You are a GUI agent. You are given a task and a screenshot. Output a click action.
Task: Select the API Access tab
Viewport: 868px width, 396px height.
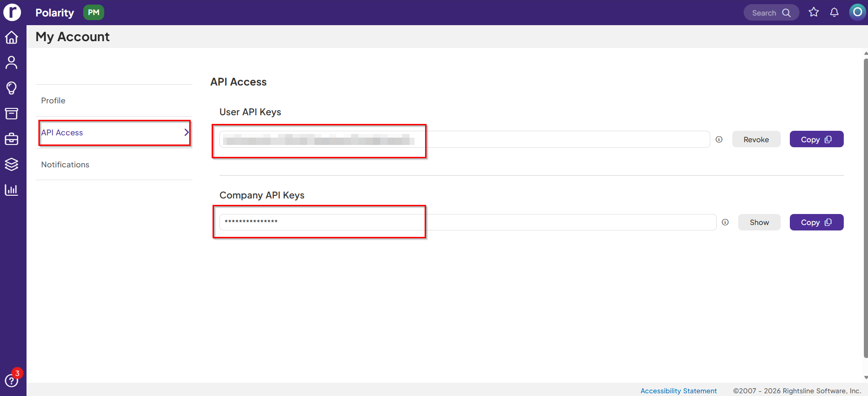tap(114, 133)
